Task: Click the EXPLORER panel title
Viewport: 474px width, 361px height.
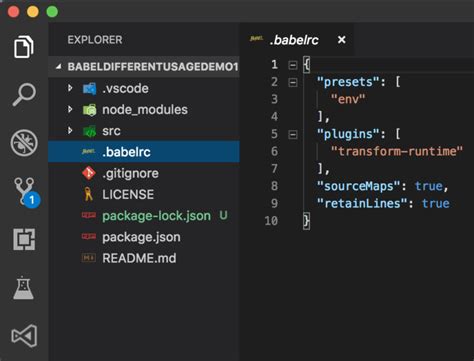Action: [x=95, y=40]
